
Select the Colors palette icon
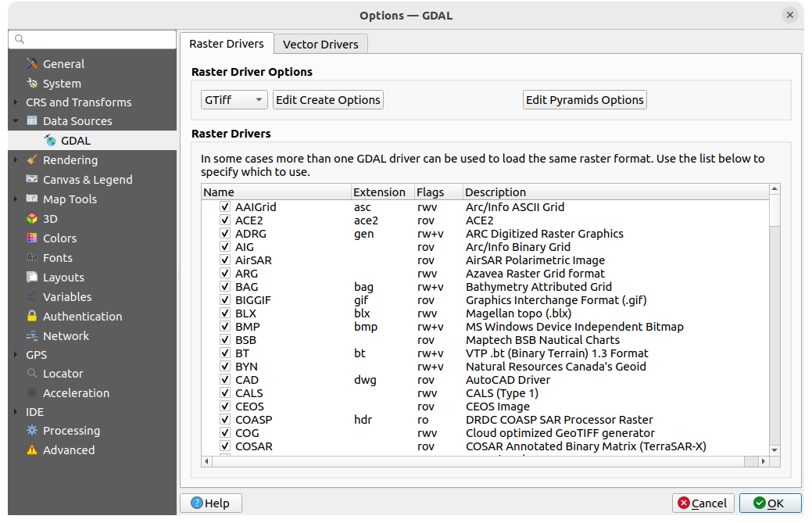click(32, 238)
